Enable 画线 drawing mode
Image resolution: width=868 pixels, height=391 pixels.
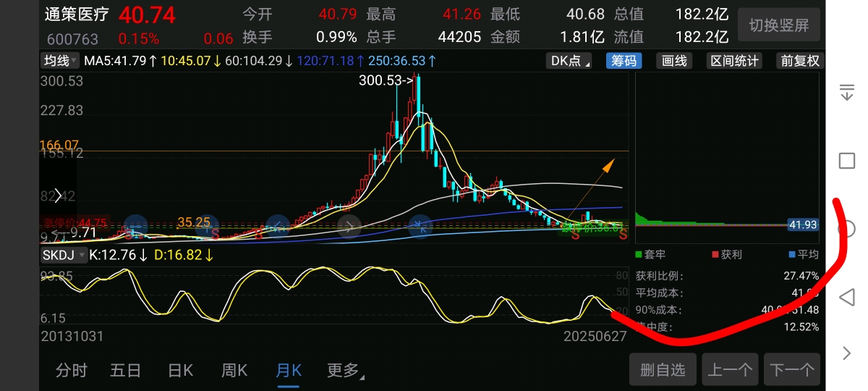(674, 61)
